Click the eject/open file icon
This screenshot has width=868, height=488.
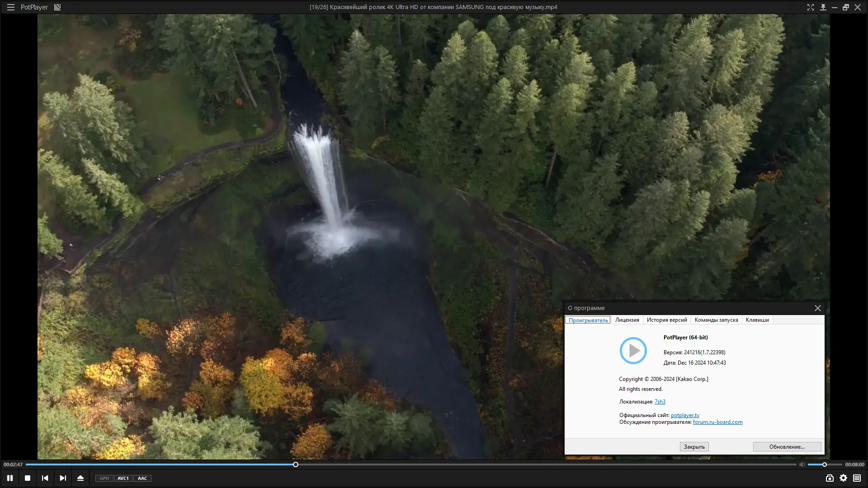coord(80,478)
